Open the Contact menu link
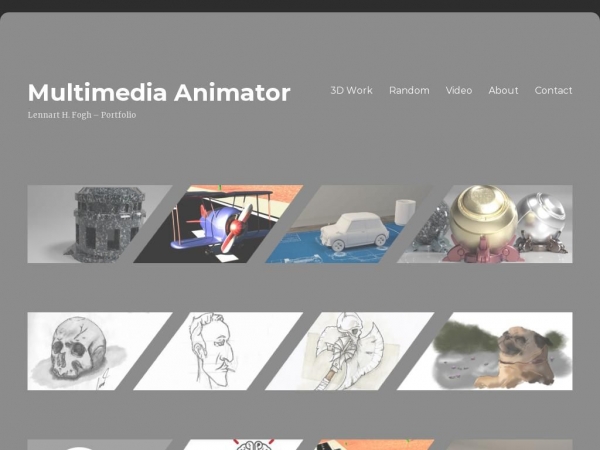This screenshot has height=450, width=600. click(x=553, y=90)
